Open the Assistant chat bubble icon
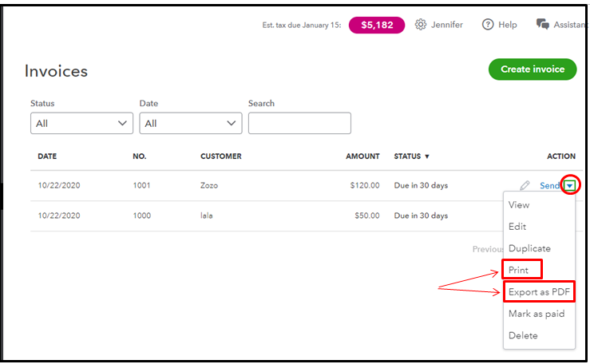Screen dimensions: 590x364 [542, 25]
